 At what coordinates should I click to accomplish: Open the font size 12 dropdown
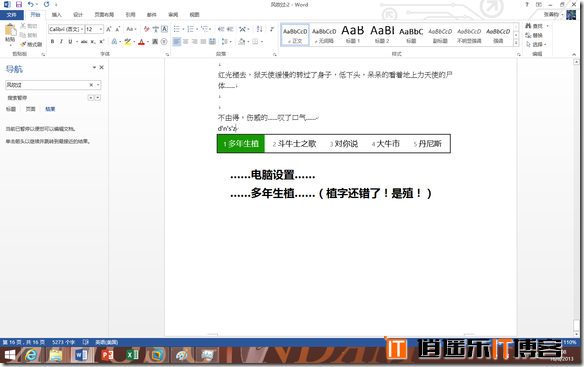click(x=101, y=29)
